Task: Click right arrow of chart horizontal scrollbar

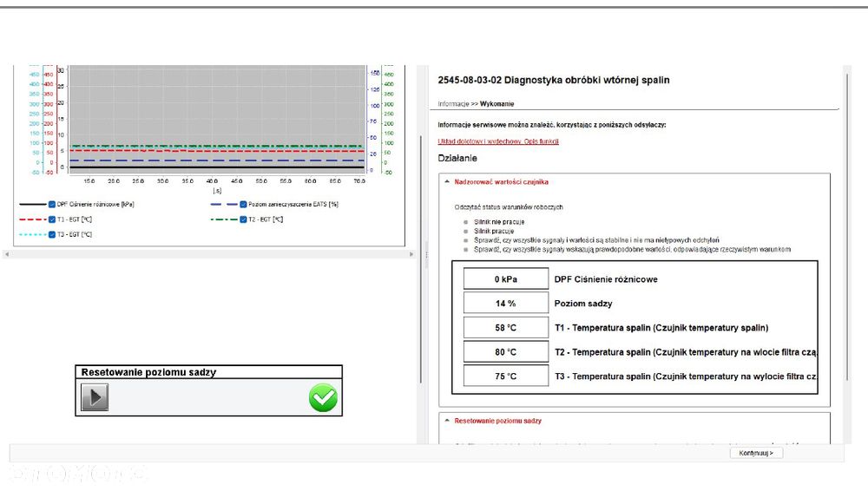Action: coord(411,254)
